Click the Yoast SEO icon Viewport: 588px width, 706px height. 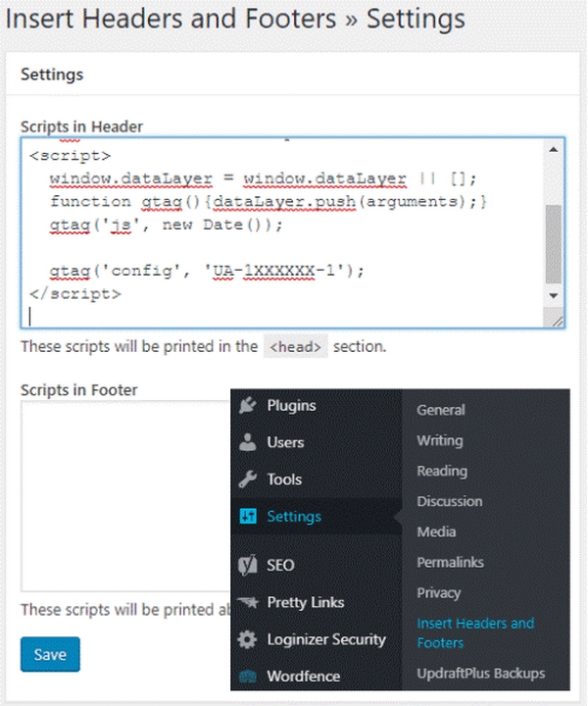click(x=247, y=565)
